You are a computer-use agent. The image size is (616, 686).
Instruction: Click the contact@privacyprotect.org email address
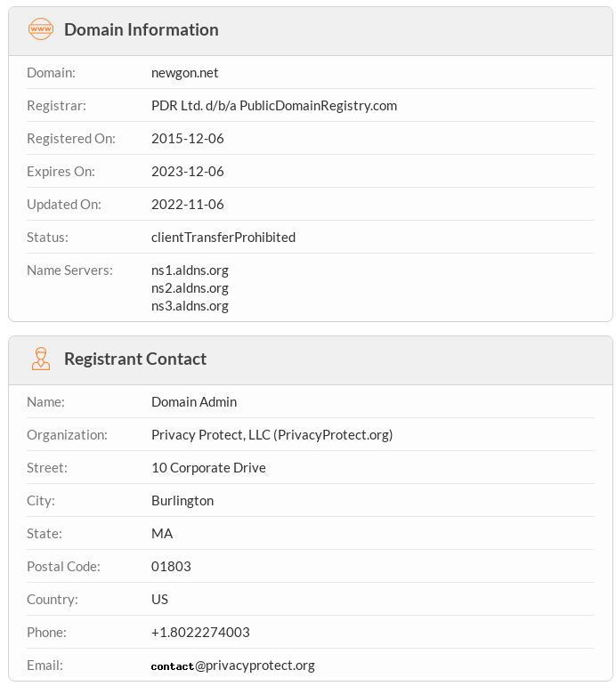[x=232, y=666]
